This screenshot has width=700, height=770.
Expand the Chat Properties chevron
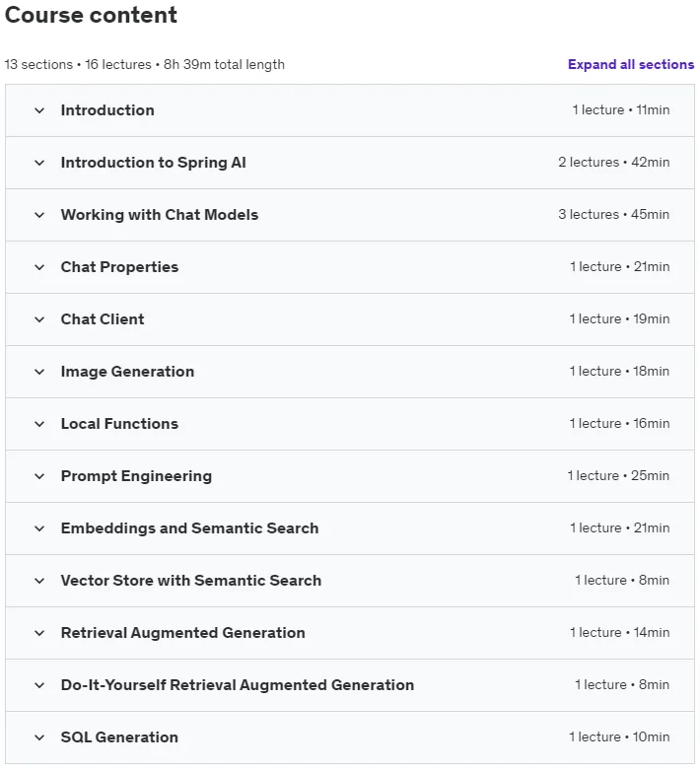39,267
